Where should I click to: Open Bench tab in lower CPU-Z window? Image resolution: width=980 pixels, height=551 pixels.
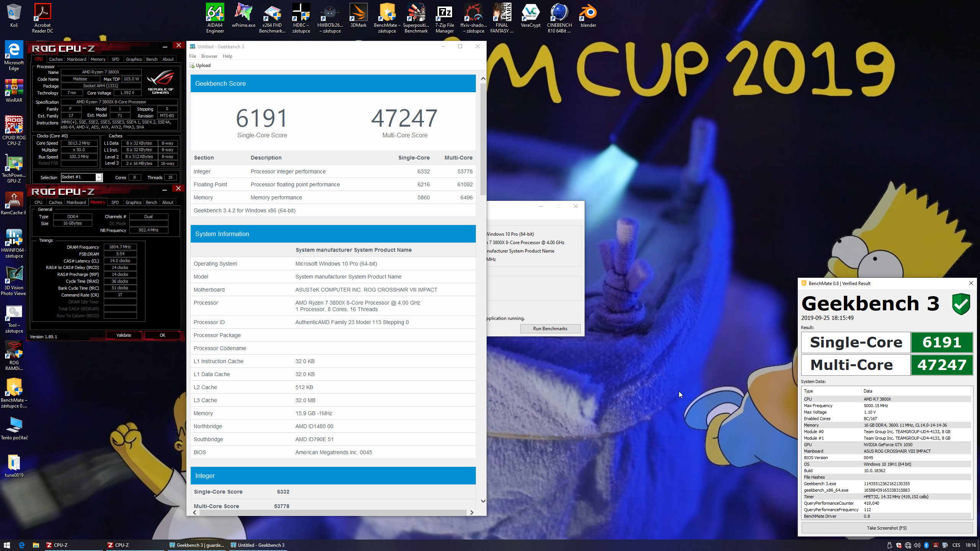pyautogui.click(x=151, y=202)
